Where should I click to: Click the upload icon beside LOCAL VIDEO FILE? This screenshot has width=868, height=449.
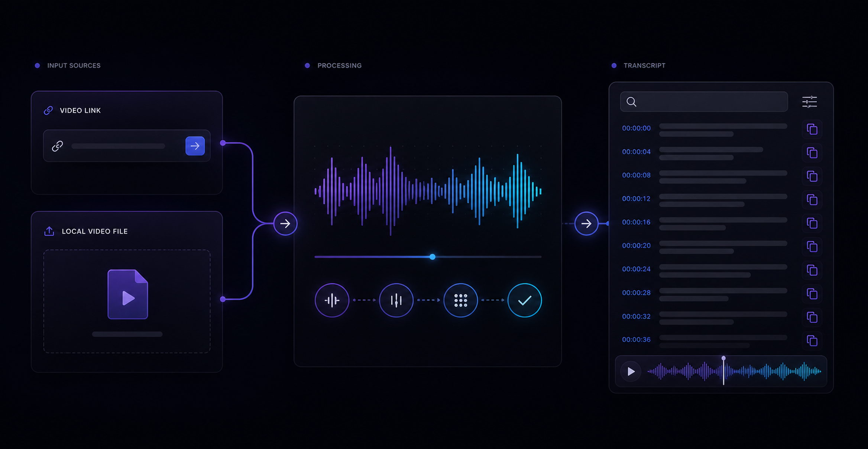[x=49, y=231]
